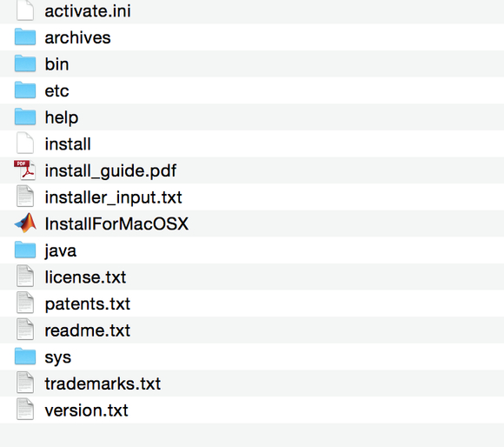
Task: Select the version.txt document icon
Action: click(x=25, y=410)
